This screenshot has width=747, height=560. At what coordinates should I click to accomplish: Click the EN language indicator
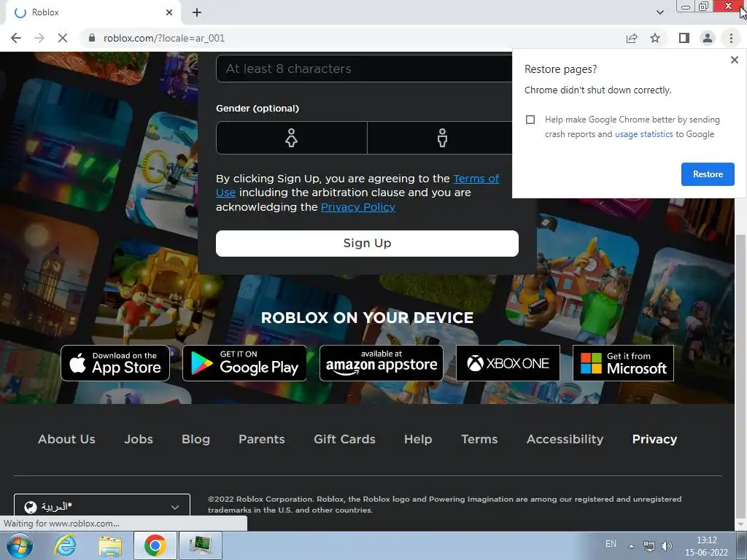click(x=611, y=544)
